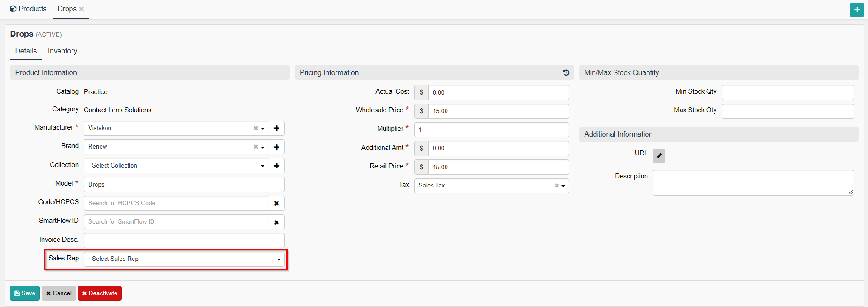
Task: Click into the Description text area
Action: (x=753, y=182)
